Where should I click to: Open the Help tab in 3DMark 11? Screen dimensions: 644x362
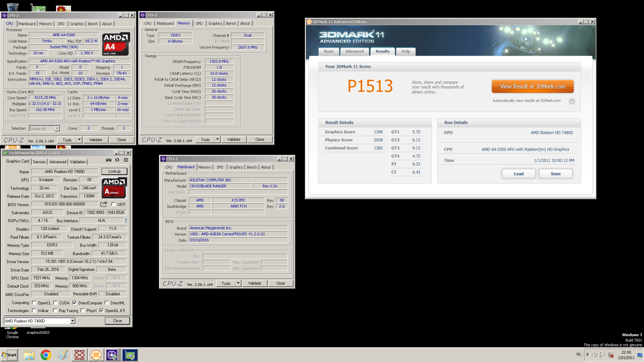(x=406, y=51)
